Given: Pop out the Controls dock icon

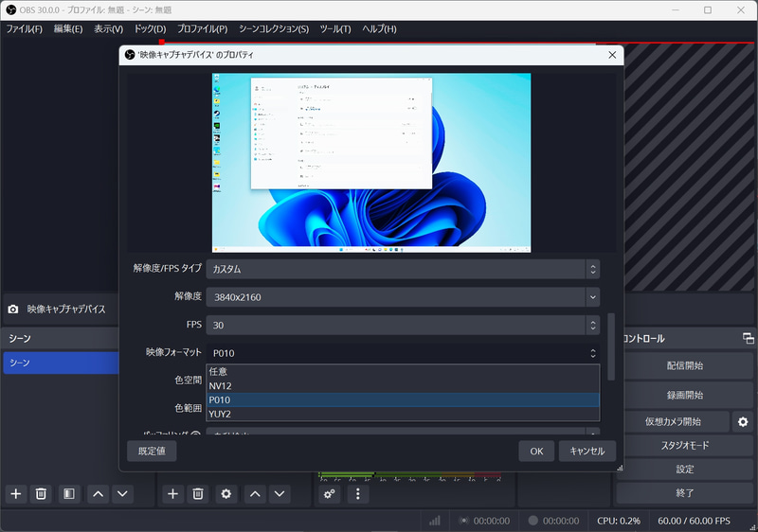Looking at the screenshot, I should click(749, 338).
